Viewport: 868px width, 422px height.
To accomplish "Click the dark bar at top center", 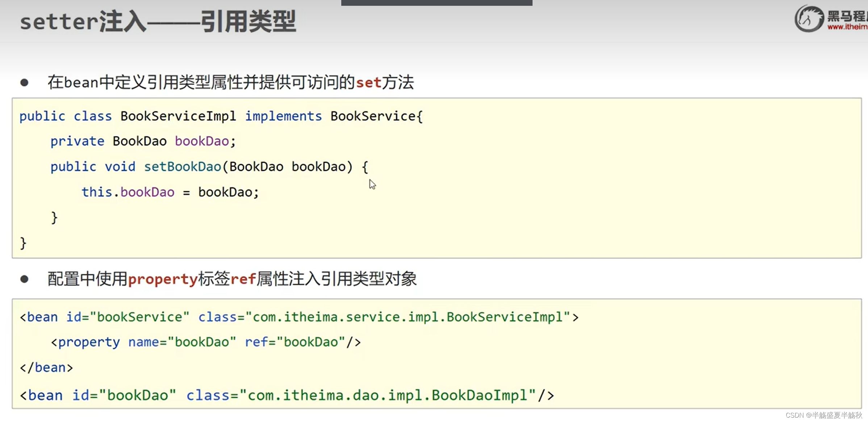I will point(437,3).
